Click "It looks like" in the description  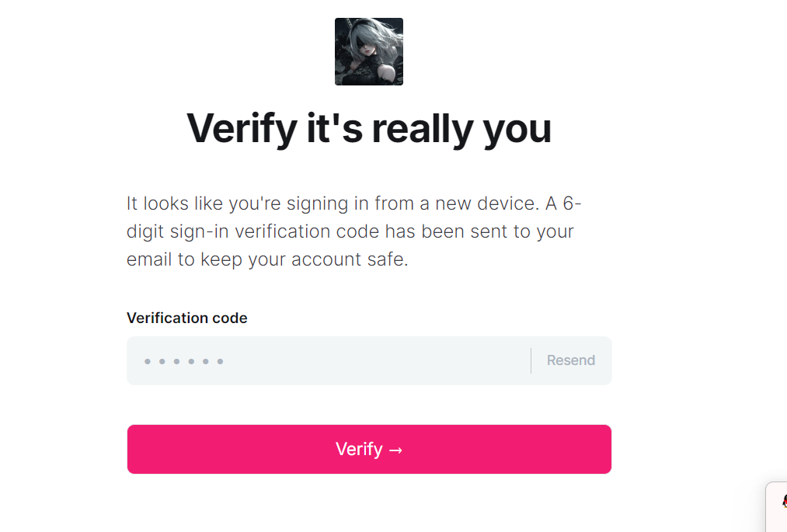click(175, 203)
